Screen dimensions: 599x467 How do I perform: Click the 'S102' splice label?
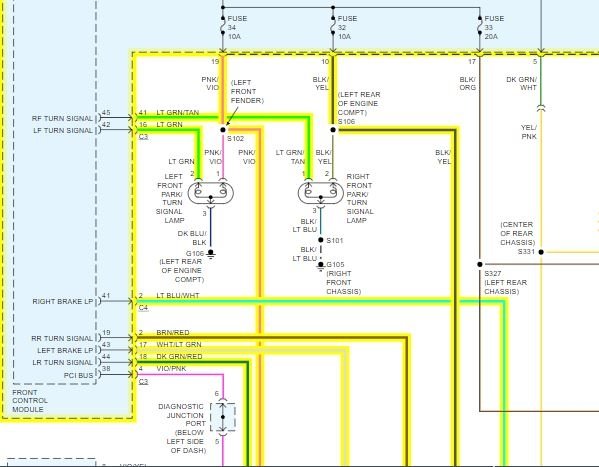click(236, 138)
